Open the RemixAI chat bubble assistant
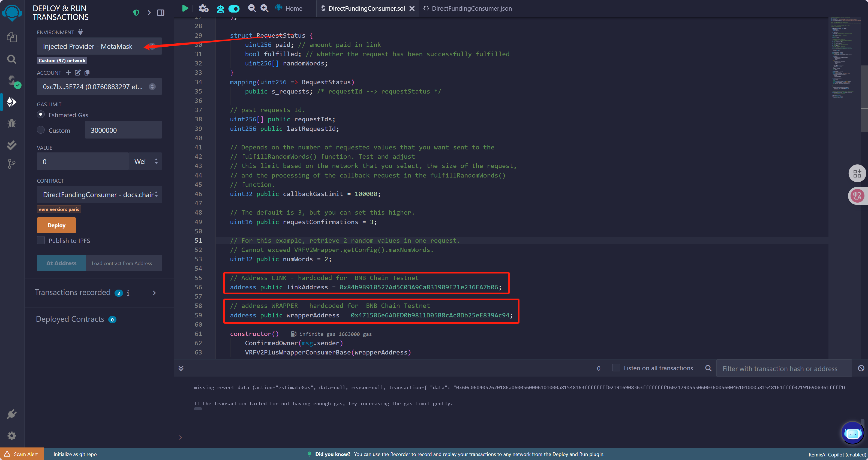868x460 pixels. [852, 433]
